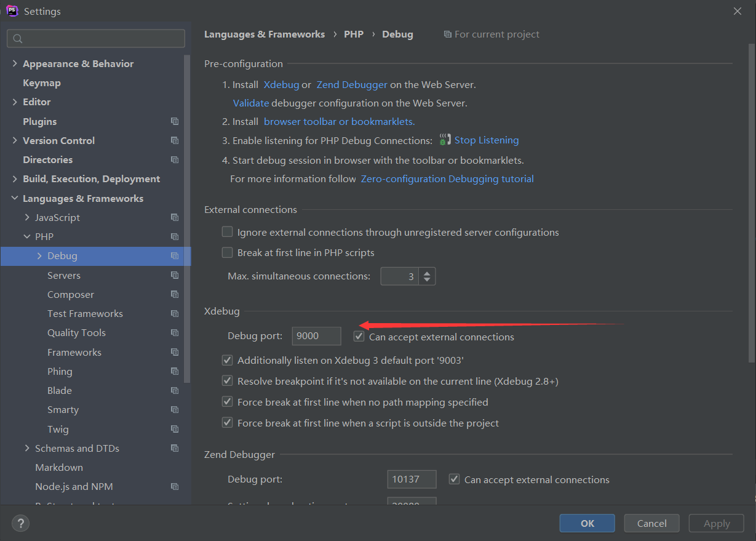The width and height of the screenshot is (756, 541).
Task: Enable 'Break at first line in PHP scripts'
Action: (x=228, y=252)
